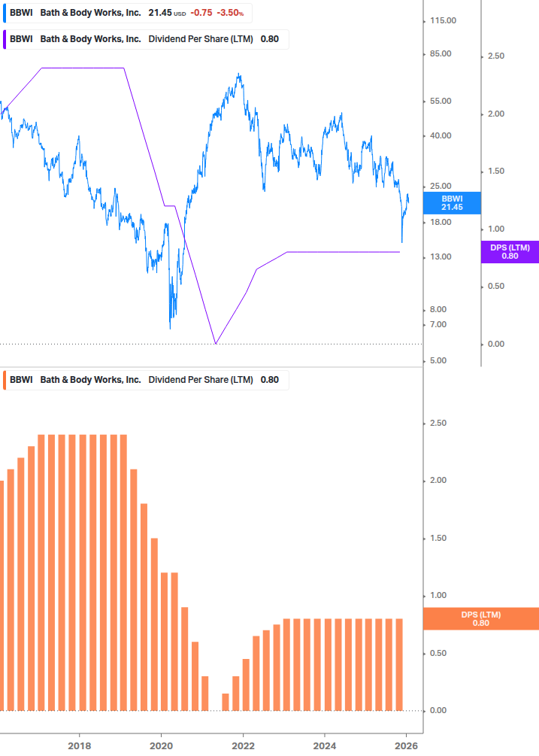Click the lower panel 0.00 axis label
The height and width of the screenshot is (756, 539).
pos(438,710)
